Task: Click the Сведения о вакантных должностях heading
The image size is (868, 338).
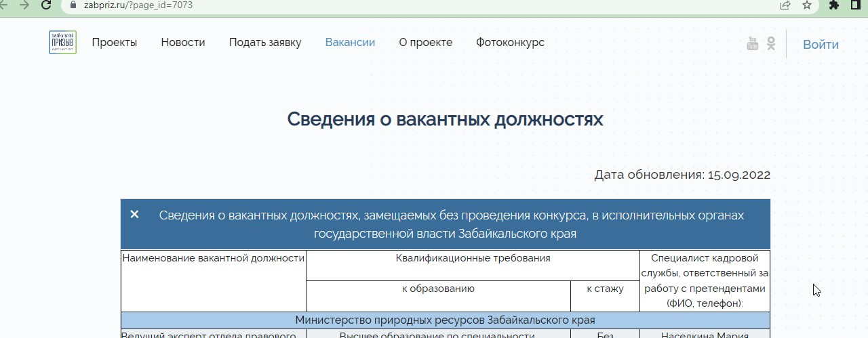Action: coord(445,119)
